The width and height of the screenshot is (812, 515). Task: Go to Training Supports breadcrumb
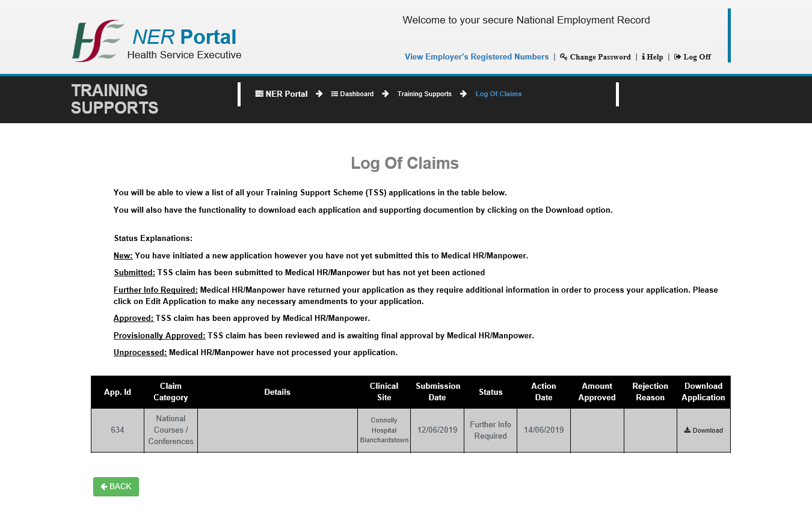coord(425,94)
